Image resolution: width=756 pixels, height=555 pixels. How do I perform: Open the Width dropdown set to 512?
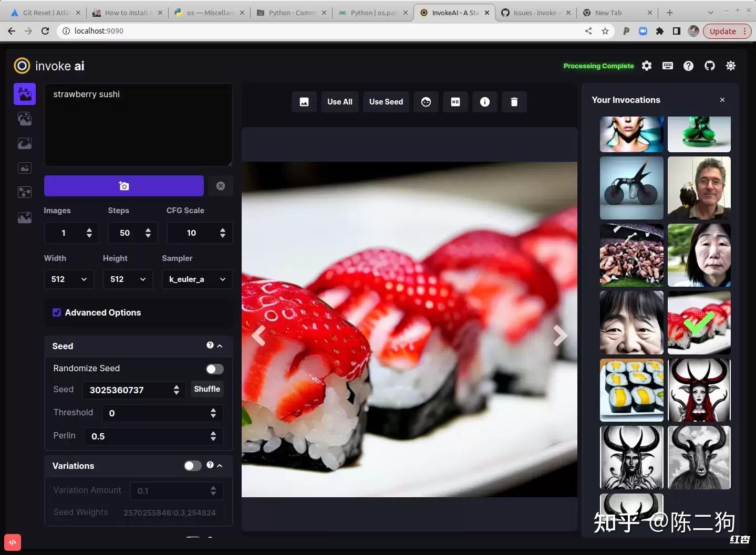point(68,279)
